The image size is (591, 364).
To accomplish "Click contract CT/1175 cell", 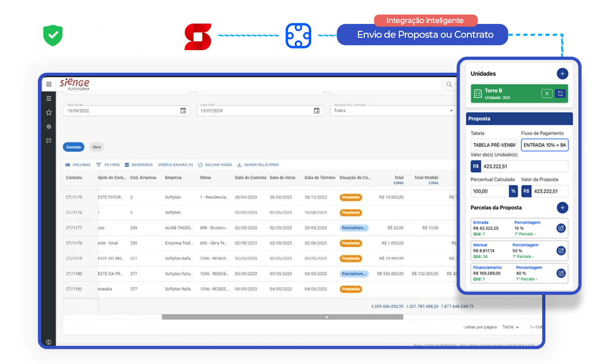I will coord(74,197).
